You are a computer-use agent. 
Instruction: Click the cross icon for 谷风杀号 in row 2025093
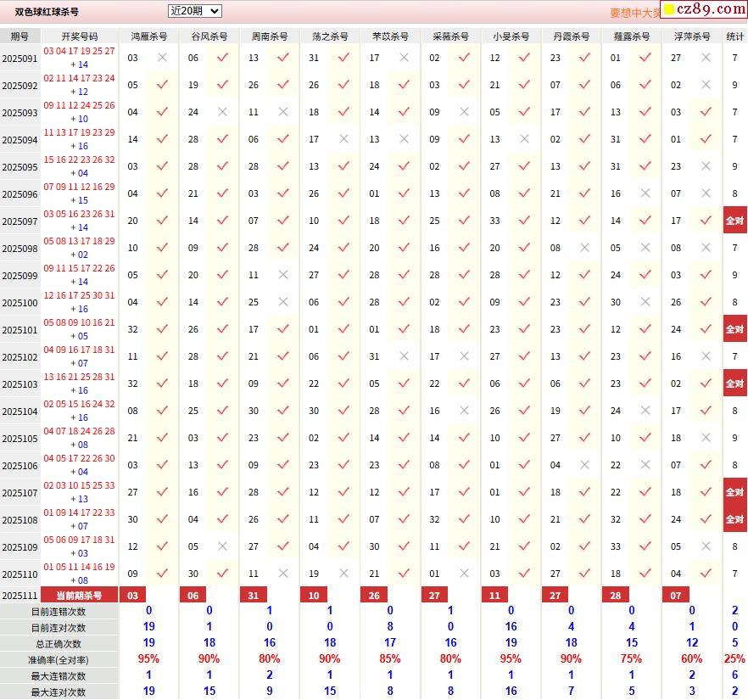click(x=222, y=112)
